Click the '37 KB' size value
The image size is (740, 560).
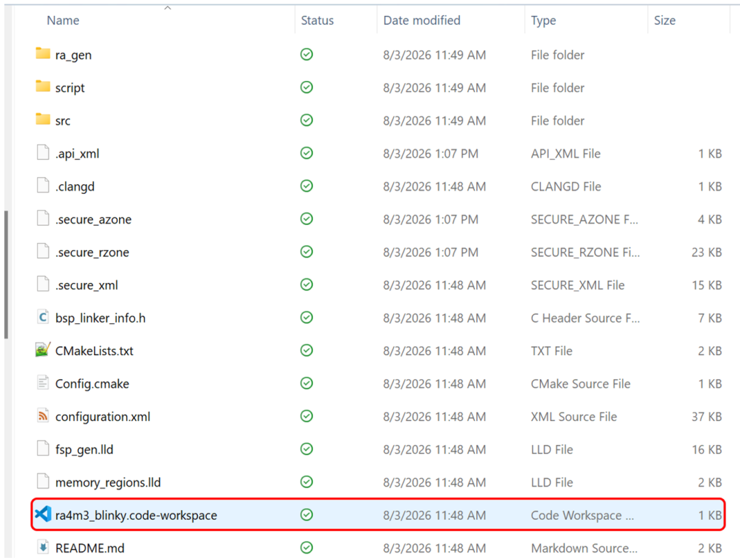click(706, 417)
